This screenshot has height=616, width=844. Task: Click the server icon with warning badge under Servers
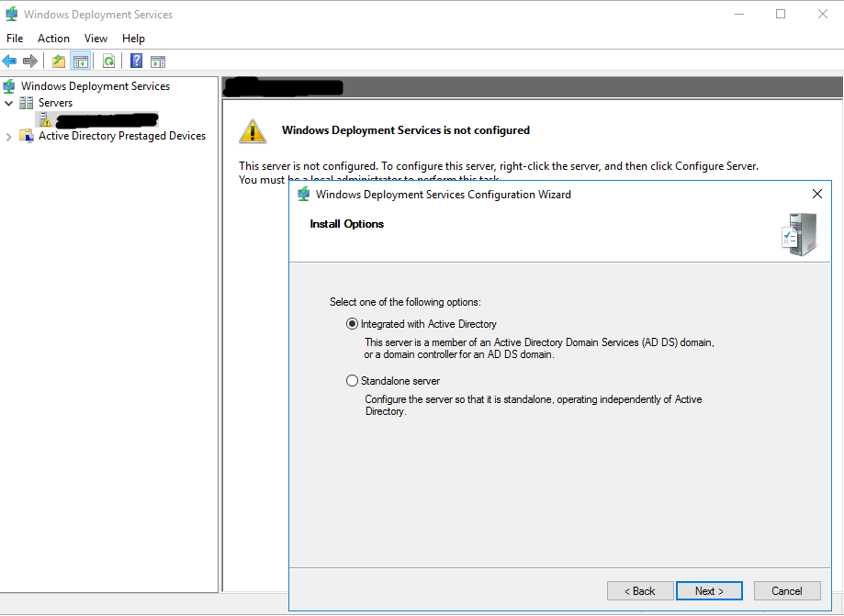click(46, 119)
